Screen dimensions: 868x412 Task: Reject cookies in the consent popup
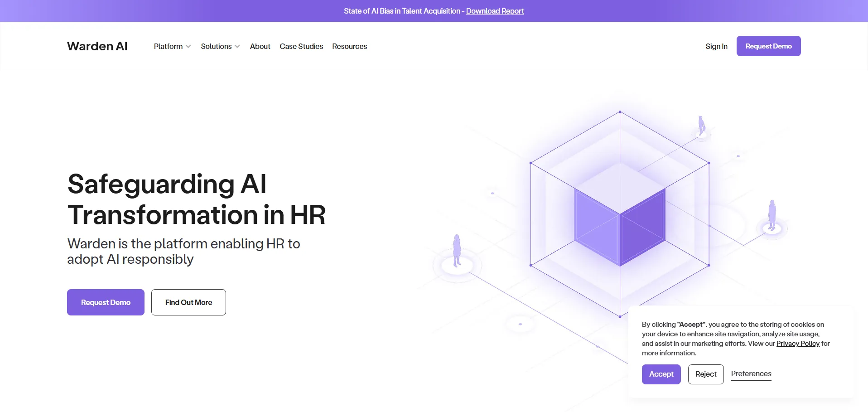706,374
